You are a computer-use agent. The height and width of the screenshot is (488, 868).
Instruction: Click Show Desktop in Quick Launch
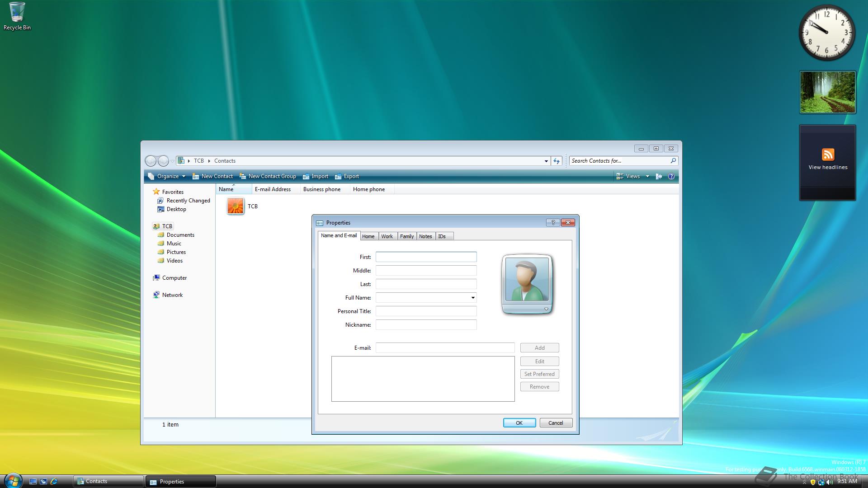click(33, 481)
